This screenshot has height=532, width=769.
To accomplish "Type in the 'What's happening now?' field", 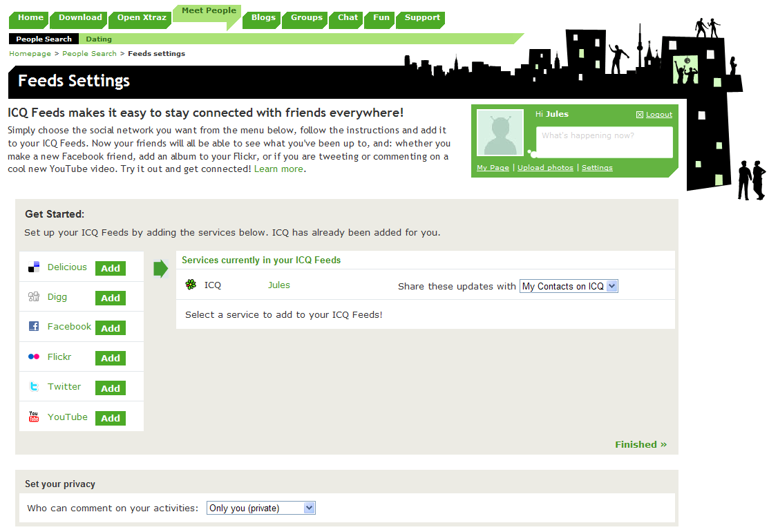I will [604, 142].
